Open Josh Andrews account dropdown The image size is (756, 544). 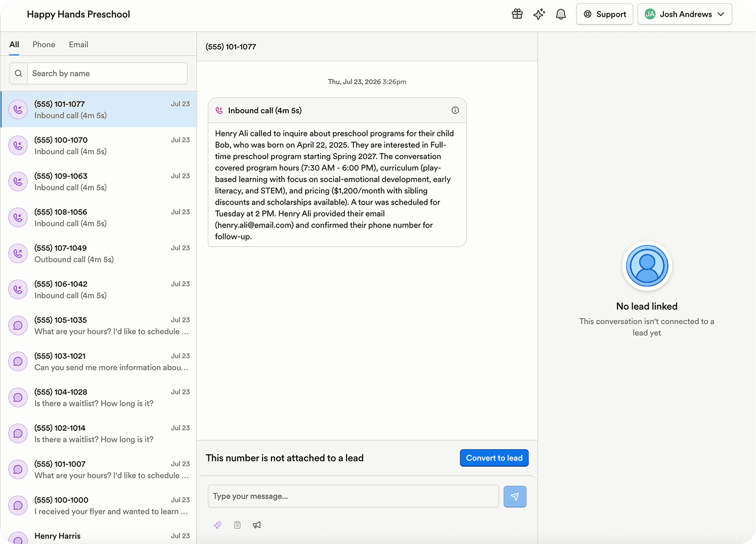(684, 14)
